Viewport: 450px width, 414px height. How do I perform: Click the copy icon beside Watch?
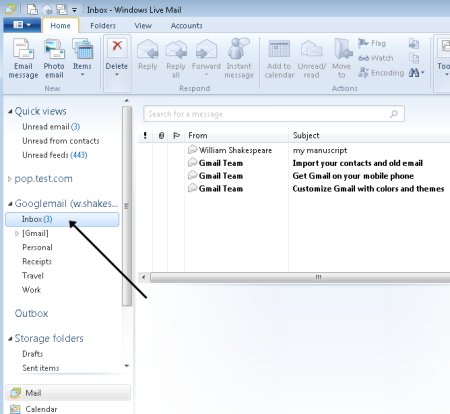pos(414,58)
